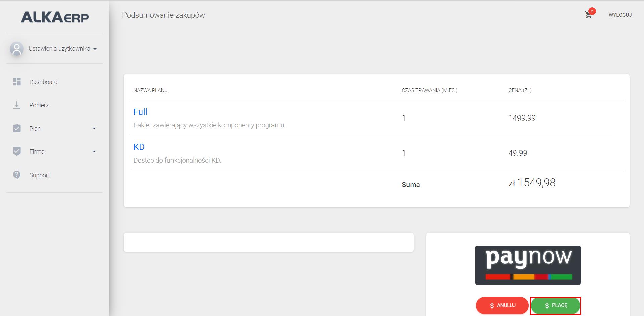Click the NAZWA PLANU column header
644x316 pixels.
(151, 90)
